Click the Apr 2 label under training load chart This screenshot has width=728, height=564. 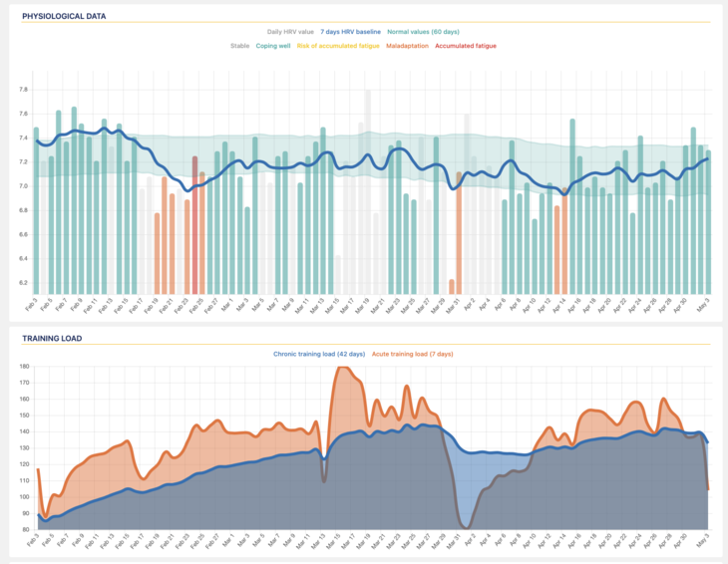point(470,540)
